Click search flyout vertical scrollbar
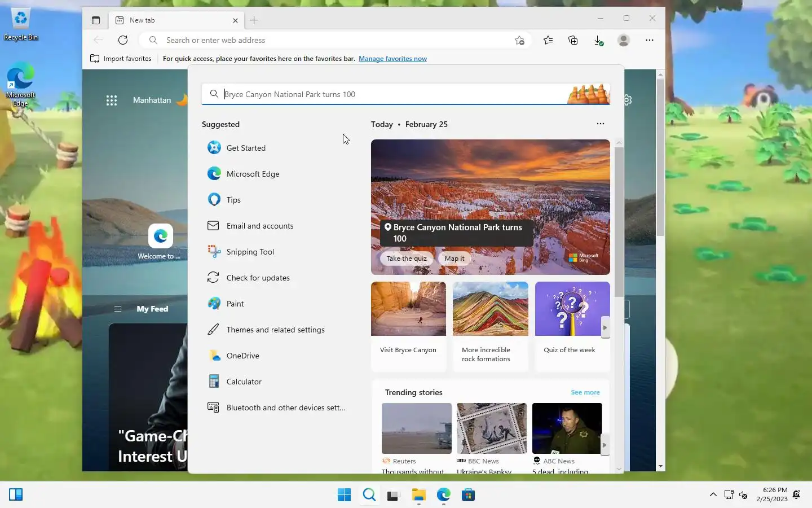The width and height of the screenshot is (812, 508). (619, 222)
